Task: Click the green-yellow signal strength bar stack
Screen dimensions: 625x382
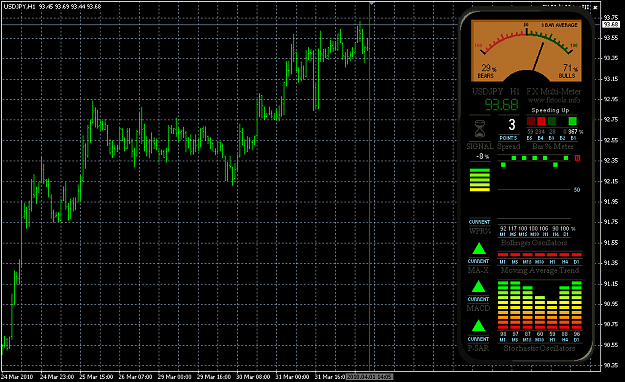Action: click(480, 180)
